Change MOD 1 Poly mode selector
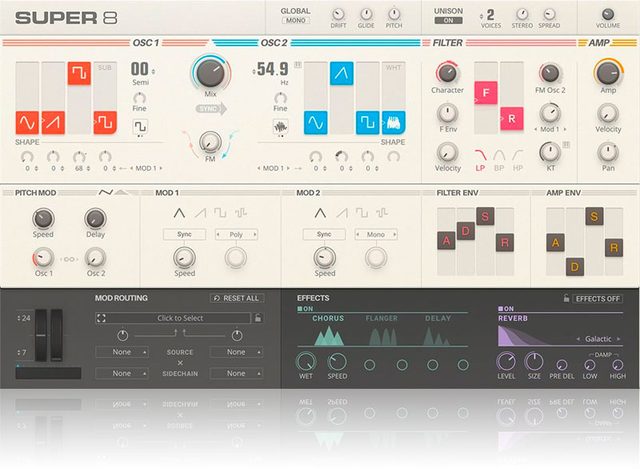 click(x=236, y=234)
